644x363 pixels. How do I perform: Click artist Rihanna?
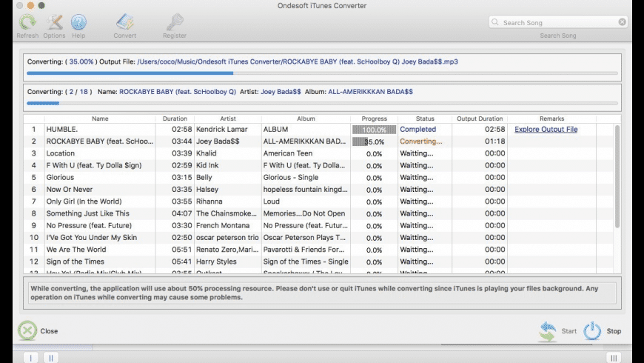pos(209,202)
